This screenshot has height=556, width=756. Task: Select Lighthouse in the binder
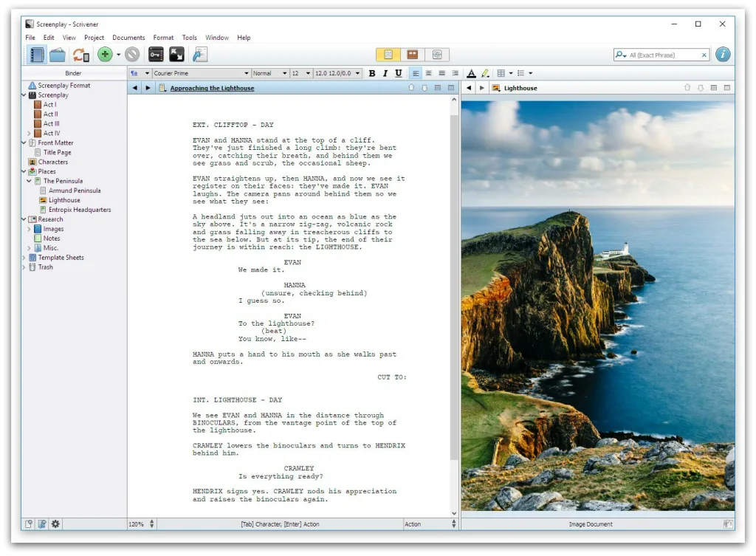(64, 200)
